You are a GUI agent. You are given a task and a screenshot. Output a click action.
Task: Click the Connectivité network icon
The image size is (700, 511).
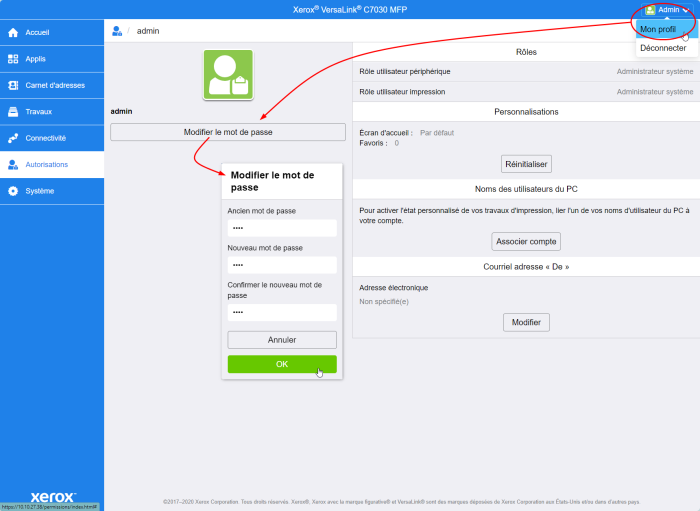[13, 138]
